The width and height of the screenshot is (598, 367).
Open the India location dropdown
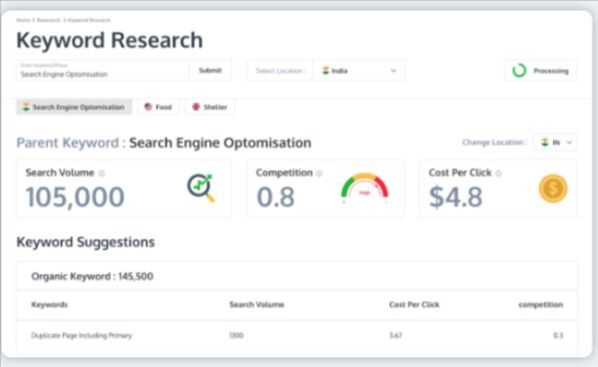pos(358,71)
